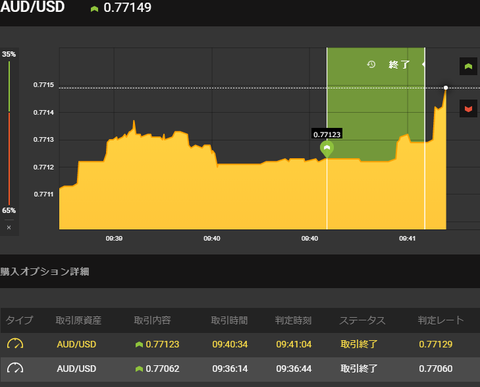Click the 0.77123 entry price tooltip
480x387 pixels.
[x=327, y=134]
